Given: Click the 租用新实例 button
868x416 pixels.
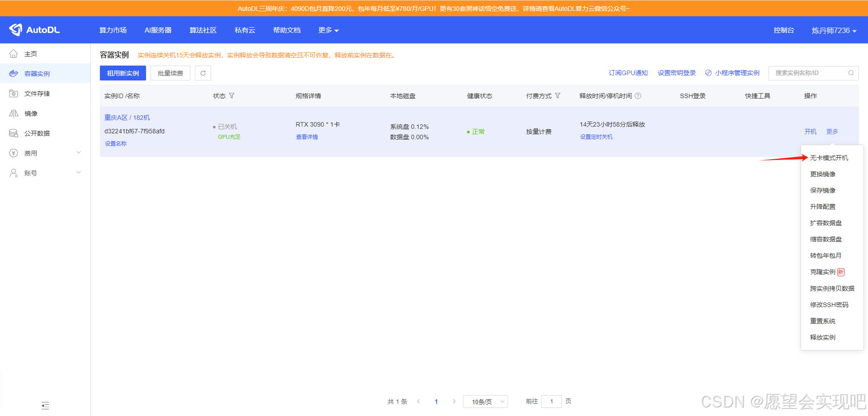Looking at the screenshot, I should [x=123, y=73].
